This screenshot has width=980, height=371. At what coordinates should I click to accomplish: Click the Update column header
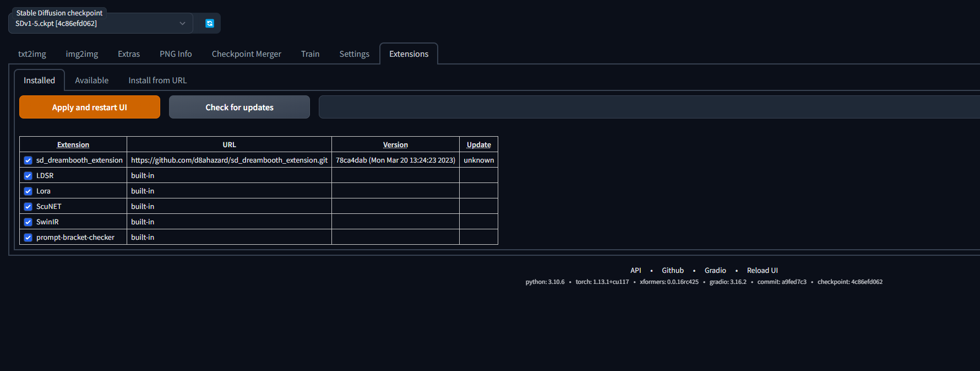479,144
